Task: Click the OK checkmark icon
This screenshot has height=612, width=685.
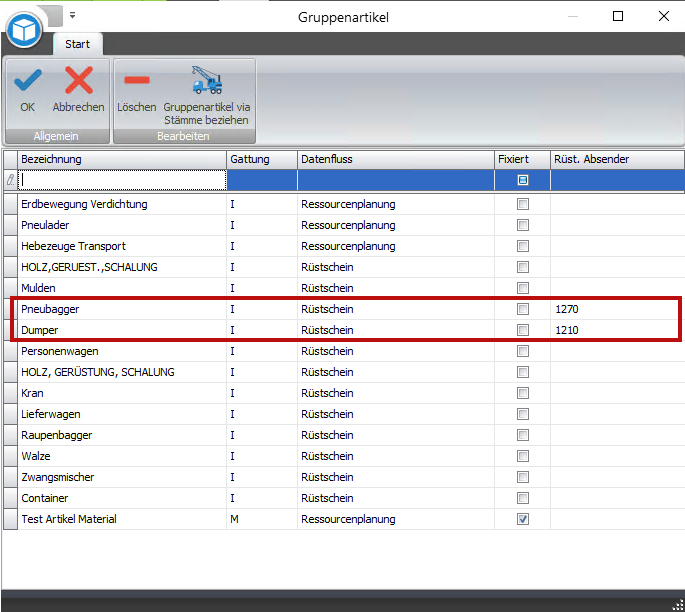Action: point(28,80)
